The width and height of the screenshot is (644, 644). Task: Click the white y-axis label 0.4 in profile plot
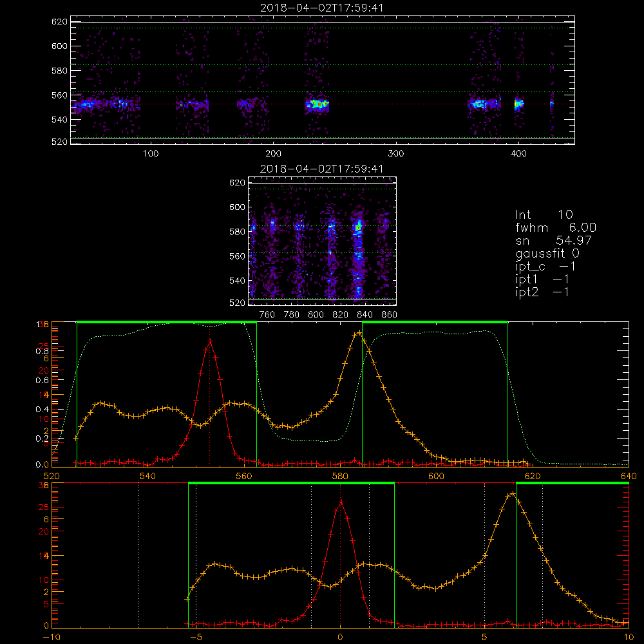(43, 409)
